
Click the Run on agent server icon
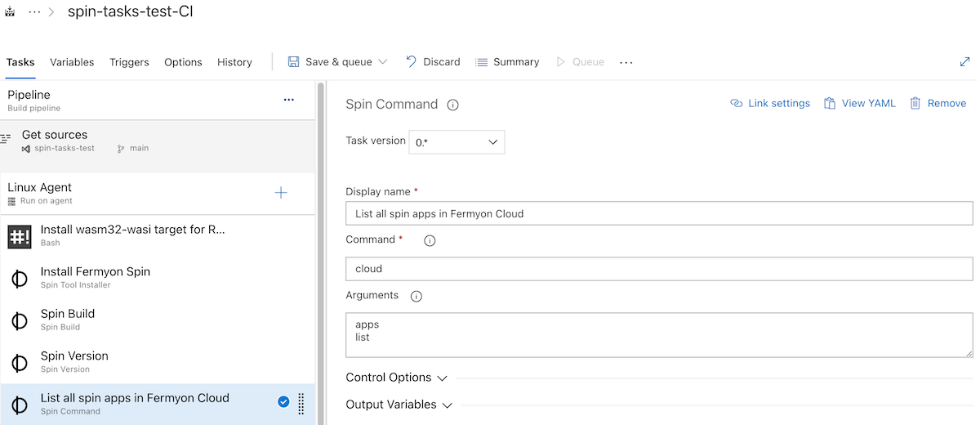[11, 201]
